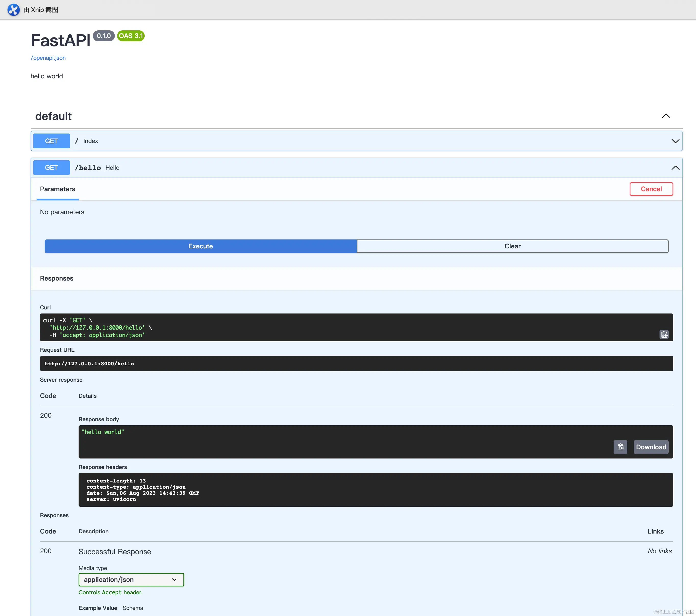This screenshot has height=616, width=696.
Task: Click the -H 'accept: application/json' line
Action: point(97,335)
